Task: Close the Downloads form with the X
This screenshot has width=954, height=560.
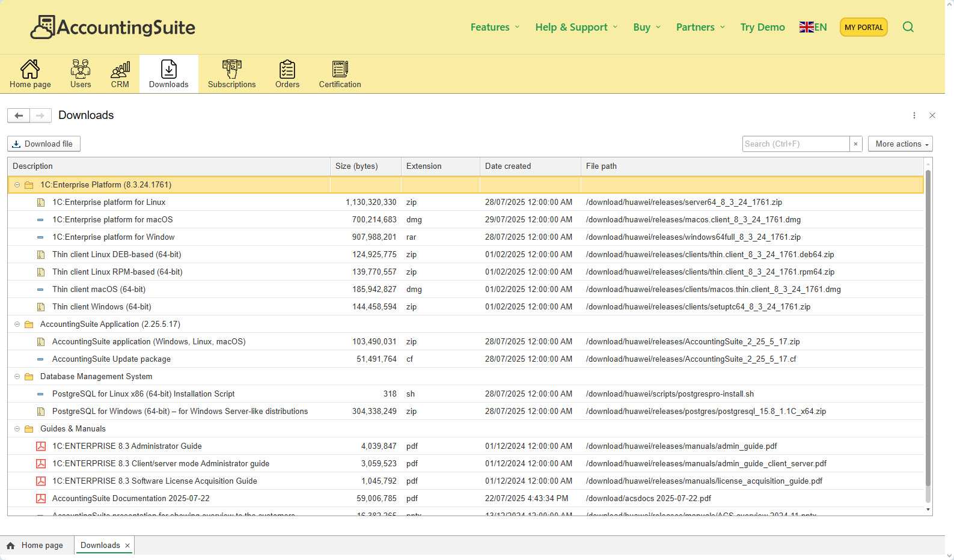Action: (932, 115)
